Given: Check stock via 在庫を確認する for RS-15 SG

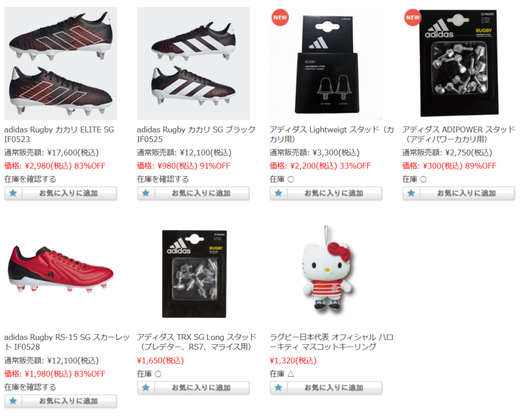Looking at the screenshot, I should pos(30,387).
